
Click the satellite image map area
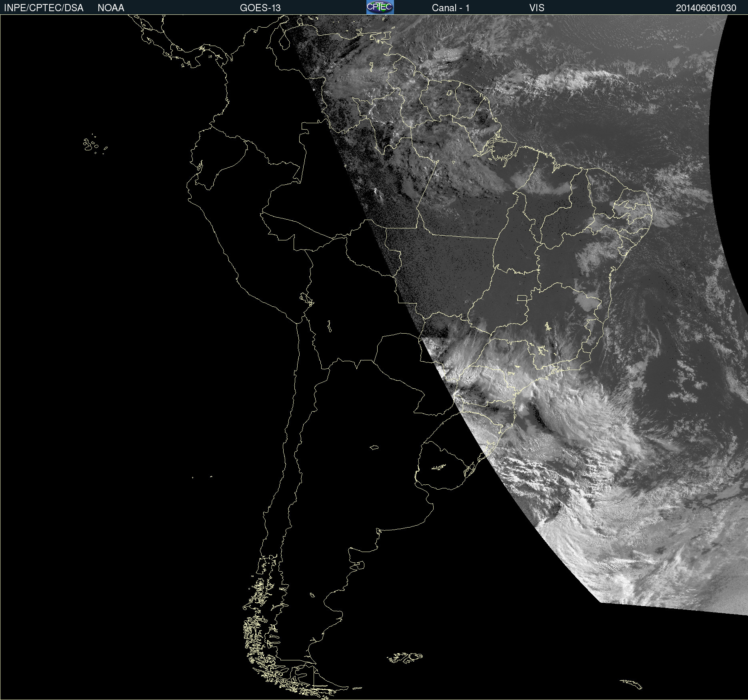pyautogui.click(x=374, y=357)
